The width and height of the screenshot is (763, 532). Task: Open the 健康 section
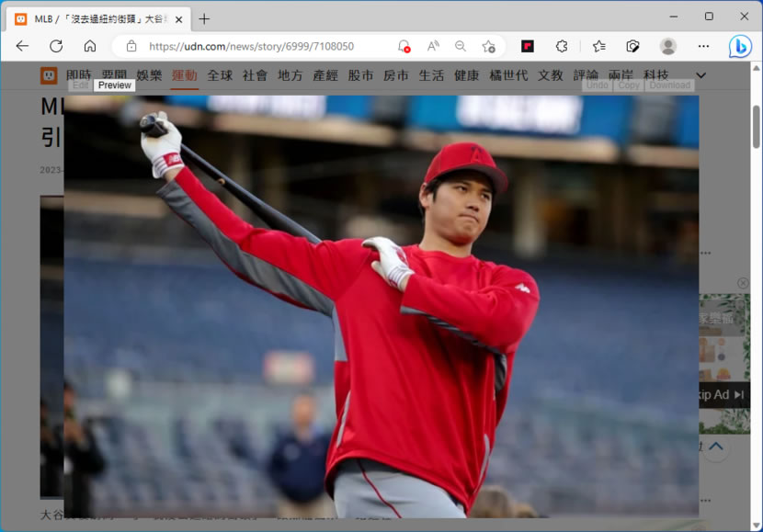(466, 75)
